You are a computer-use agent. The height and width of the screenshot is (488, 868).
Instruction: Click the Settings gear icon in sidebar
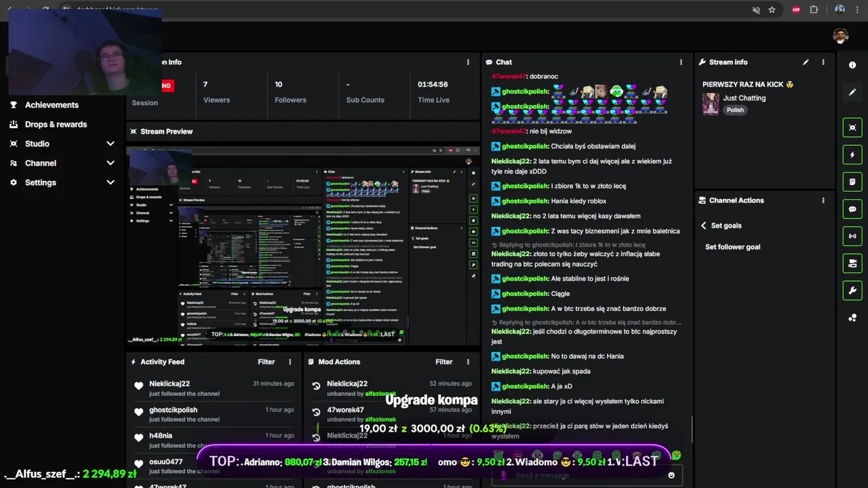(x=14, y=182)
